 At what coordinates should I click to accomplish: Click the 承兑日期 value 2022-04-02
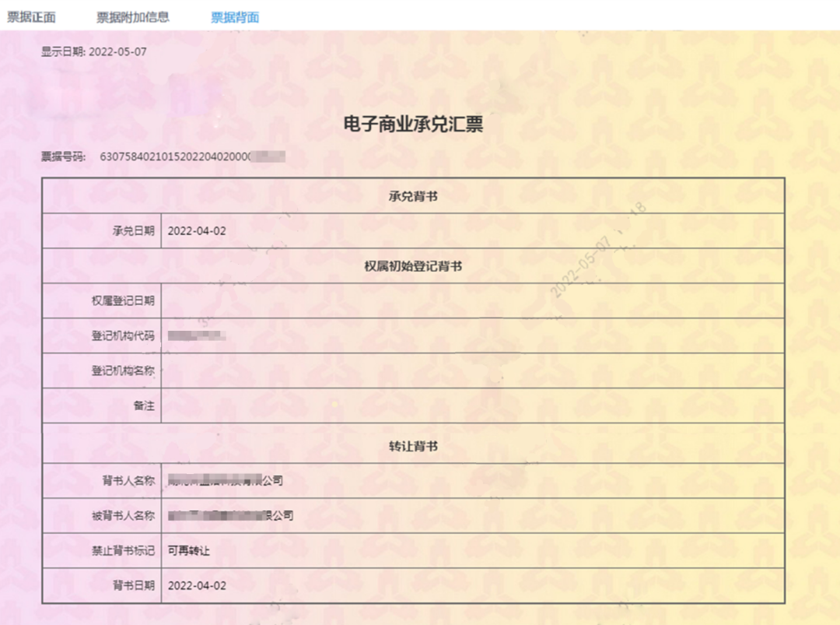[x=197, y=231]
